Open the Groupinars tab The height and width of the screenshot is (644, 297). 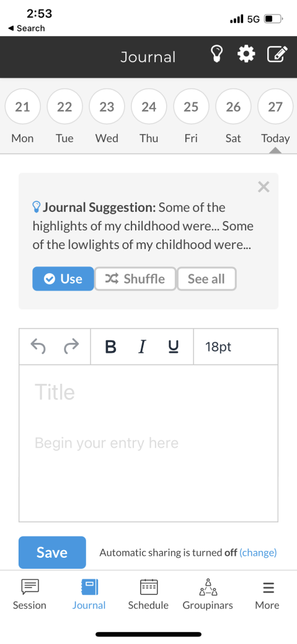(208, 594)
